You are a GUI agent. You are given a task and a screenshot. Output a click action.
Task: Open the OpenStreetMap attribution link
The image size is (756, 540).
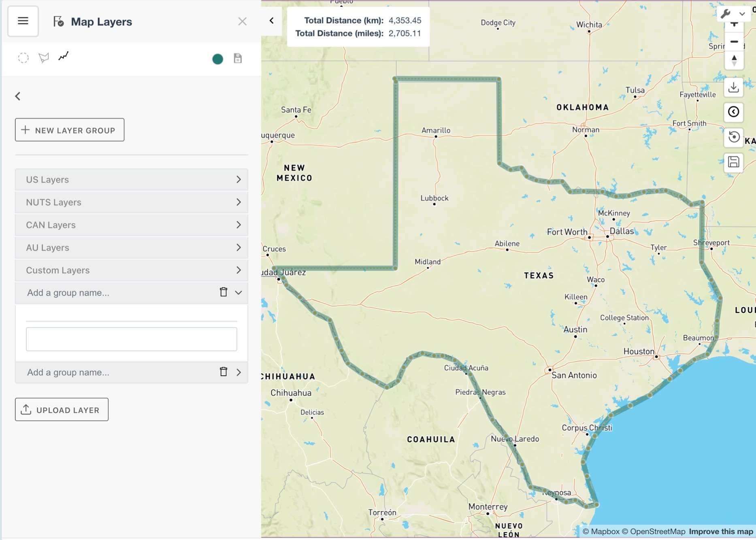pyautogui.click(x=654, y=531)
